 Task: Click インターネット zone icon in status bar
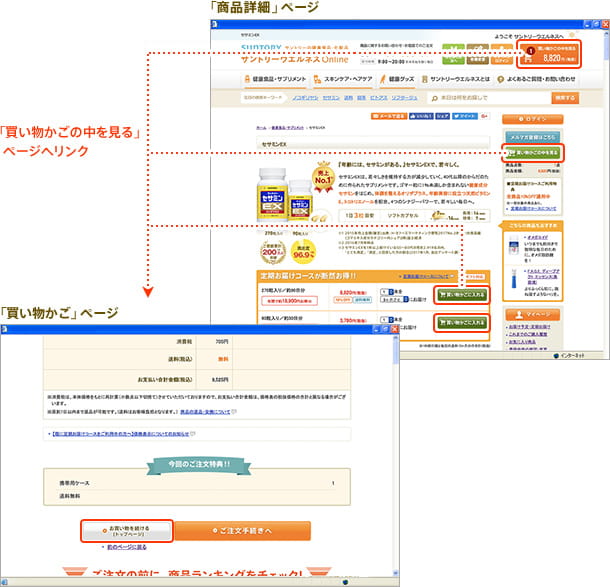pyautogui.click(x=556, y=356)
